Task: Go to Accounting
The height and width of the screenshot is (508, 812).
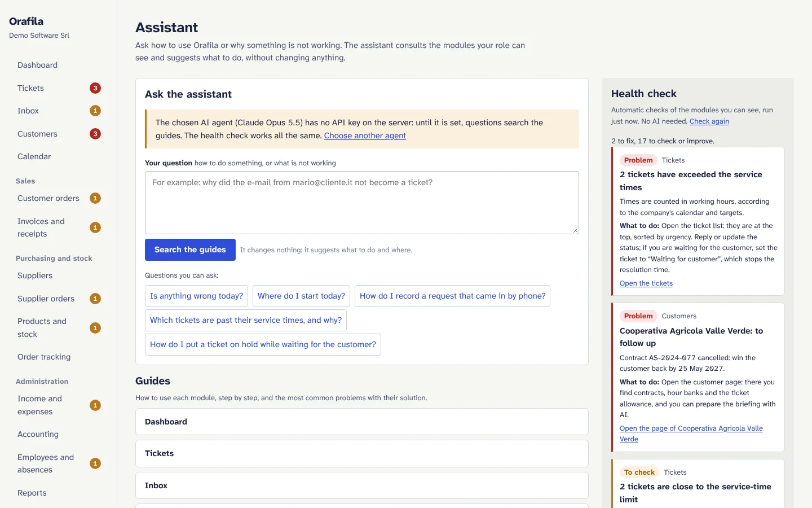Action: (x=58, y=434)
